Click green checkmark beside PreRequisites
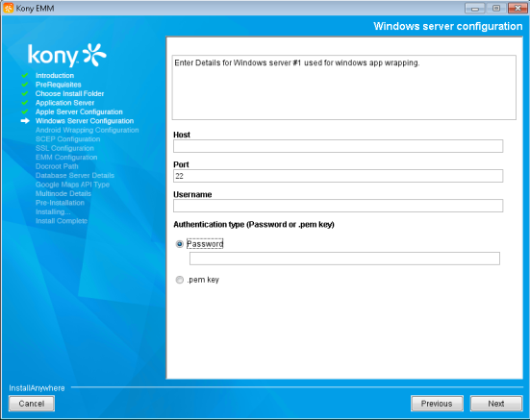530x420 pixels. 25,85
